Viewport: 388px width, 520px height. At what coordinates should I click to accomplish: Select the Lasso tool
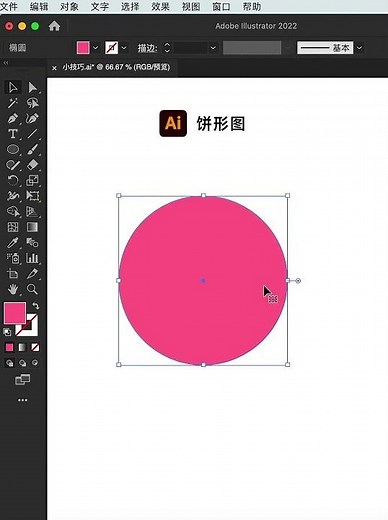click(32, 103)
